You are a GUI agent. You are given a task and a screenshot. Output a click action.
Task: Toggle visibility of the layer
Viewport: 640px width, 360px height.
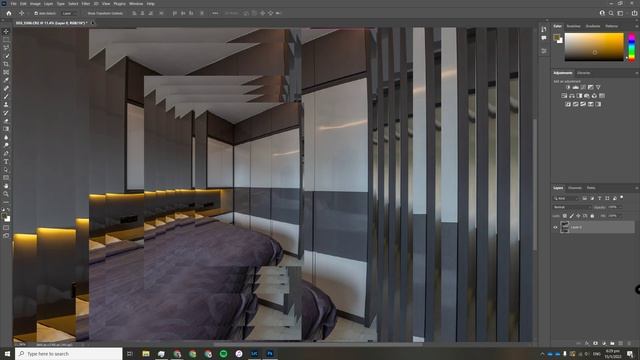click(x=555, y=227)
